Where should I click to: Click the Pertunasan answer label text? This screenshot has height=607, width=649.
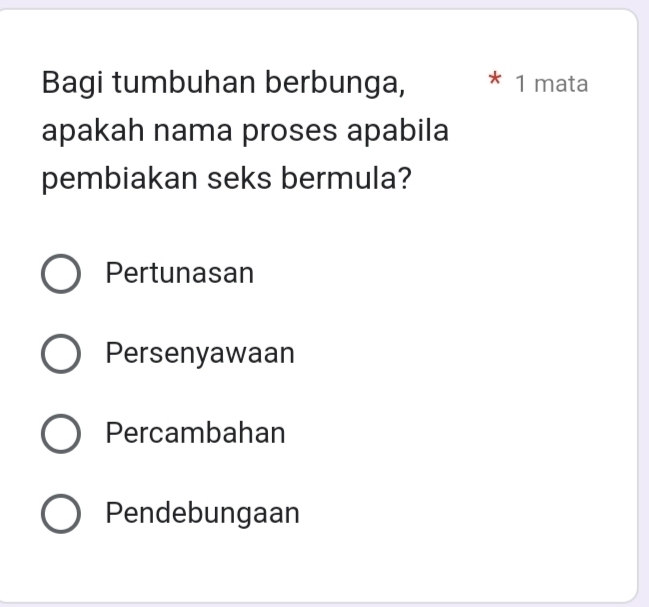coord(180,273)
